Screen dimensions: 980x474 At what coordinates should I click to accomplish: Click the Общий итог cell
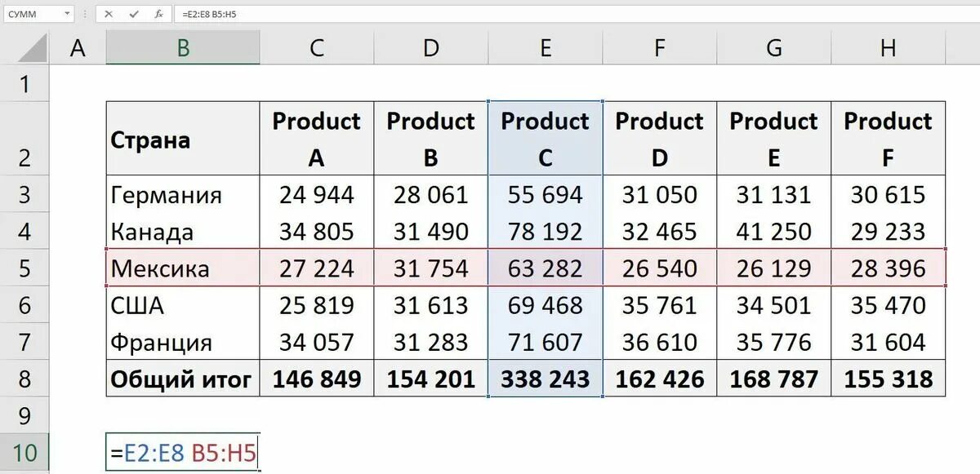pos(183,379)
